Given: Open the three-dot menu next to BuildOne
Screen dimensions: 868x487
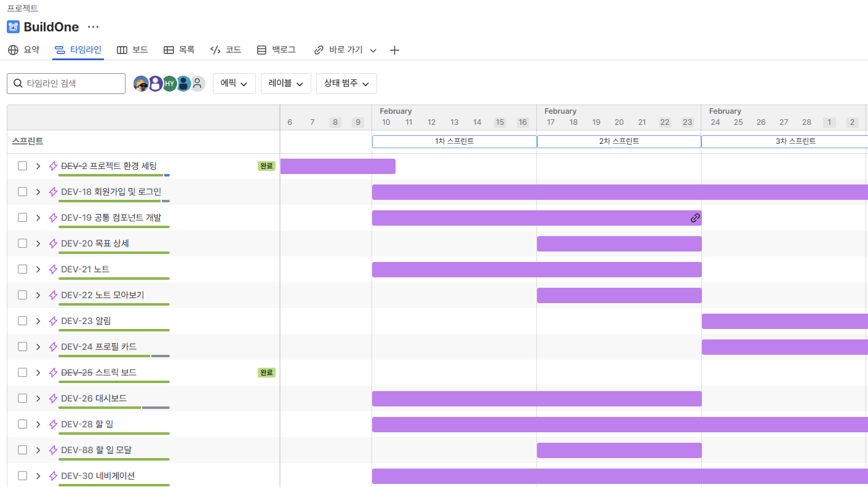Looking at the screenshot, I should [x=93, y=27].
